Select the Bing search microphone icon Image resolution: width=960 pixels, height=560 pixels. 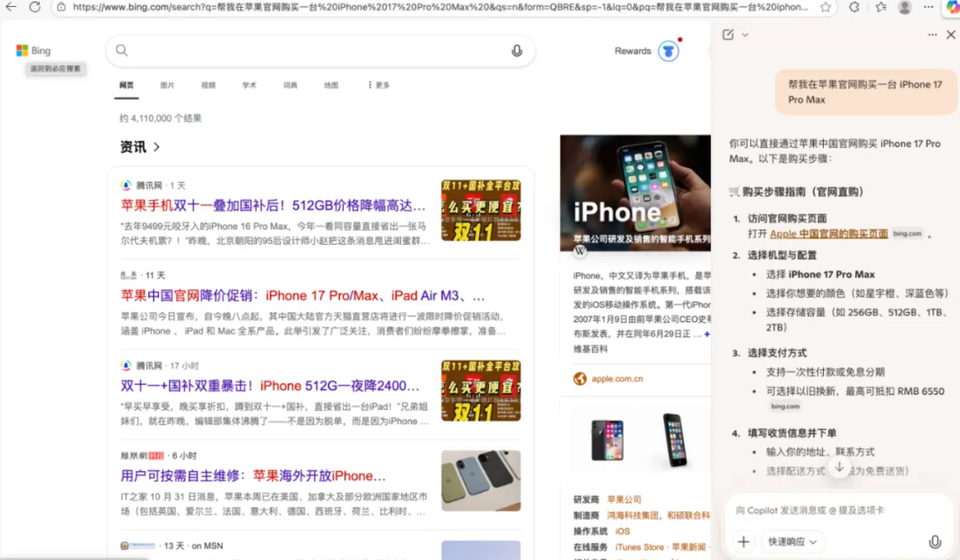click(517, 50)
